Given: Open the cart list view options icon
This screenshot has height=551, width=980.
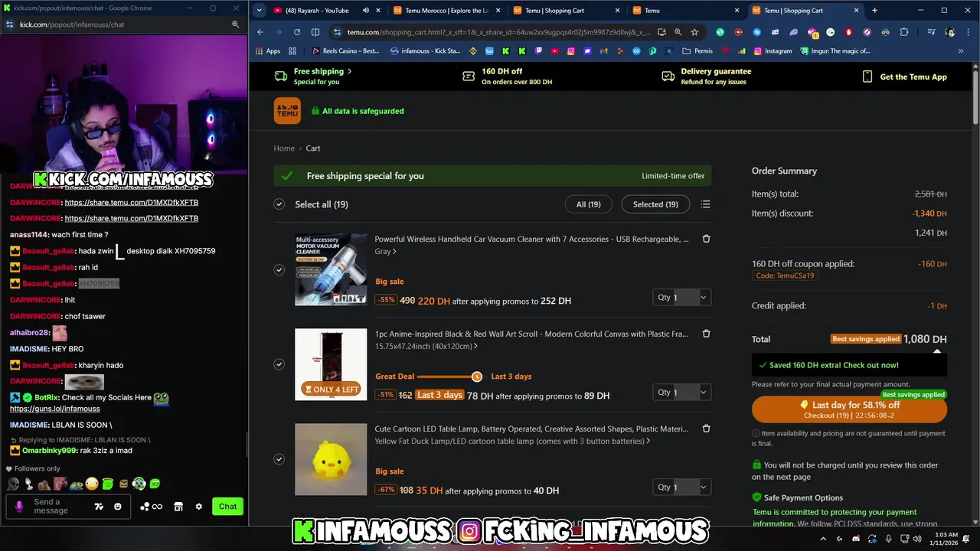Looking at the screenshot, I should (705, 204).
